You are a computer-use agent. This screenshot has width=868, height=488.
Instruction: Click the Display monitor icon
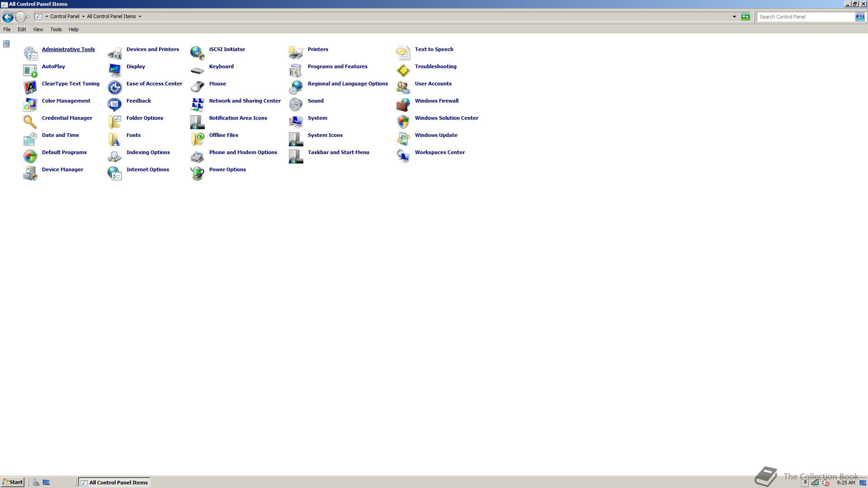click(x=115, y=70)
